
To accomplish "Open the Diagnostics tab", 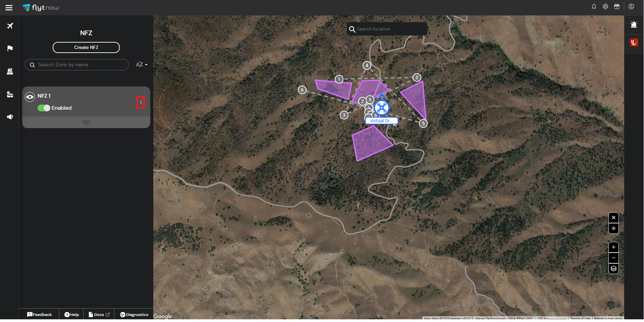I will click(134, 315).
